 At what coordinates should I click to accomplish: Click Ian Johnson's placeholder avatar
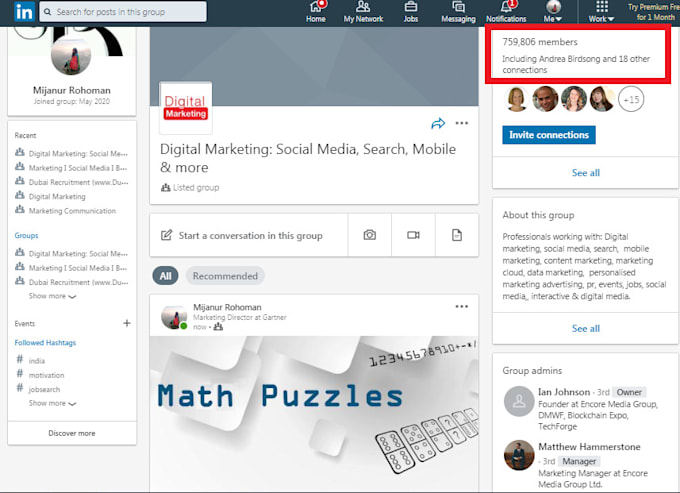coord(519,402)
